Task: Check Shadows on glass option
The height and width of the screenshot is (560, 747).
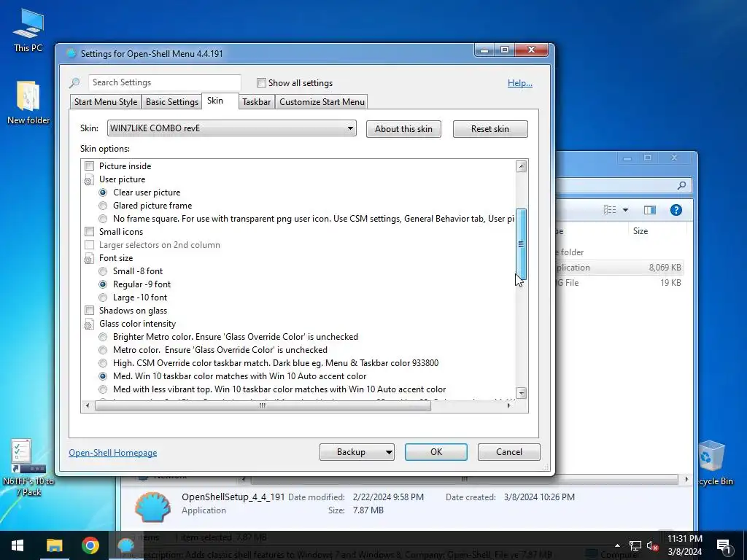Action: pos(89,311)
